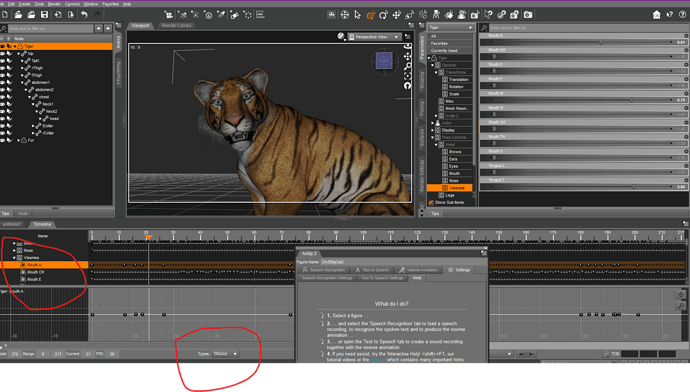Expand the Tail1 node in Scene tree
The width and height of the screenshot is (690, 392).
22,61
